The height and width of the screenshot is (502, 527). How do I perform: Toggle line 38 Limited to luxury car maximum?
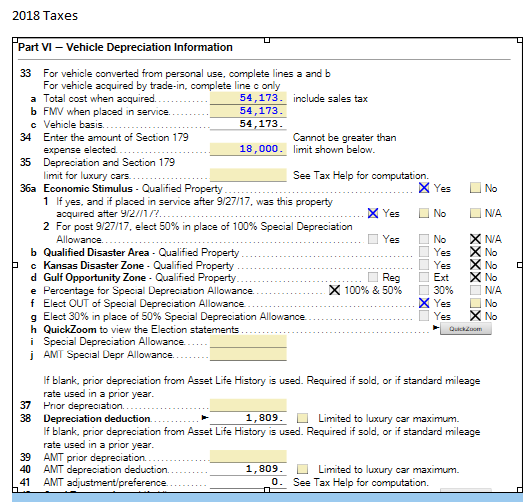(x=302, y=418)
